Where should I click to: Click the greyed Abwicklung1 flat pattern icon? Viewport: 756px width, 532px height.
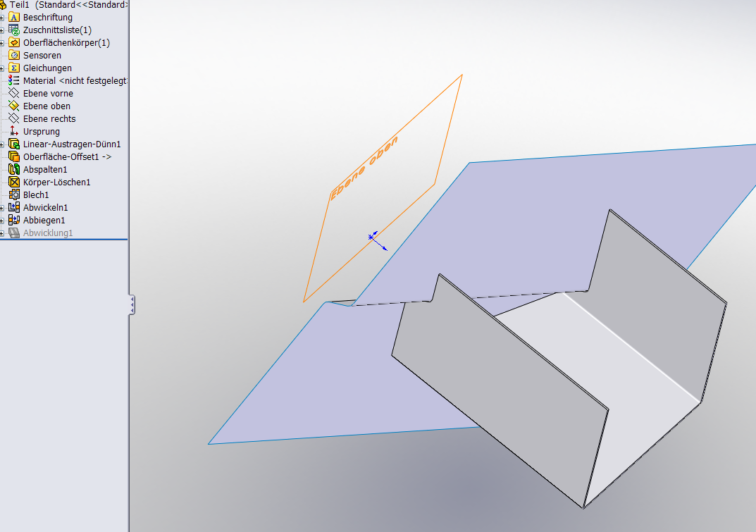tap(14, 233)
